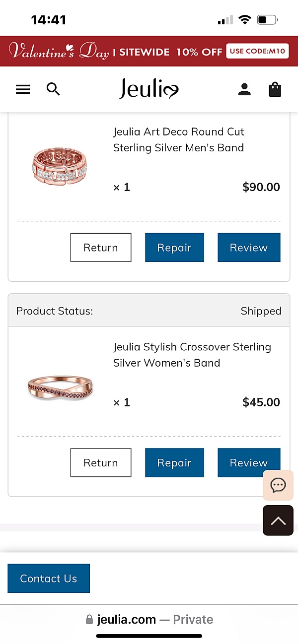Open Jeulia Art Deco Round Cut title

(179, 139)
